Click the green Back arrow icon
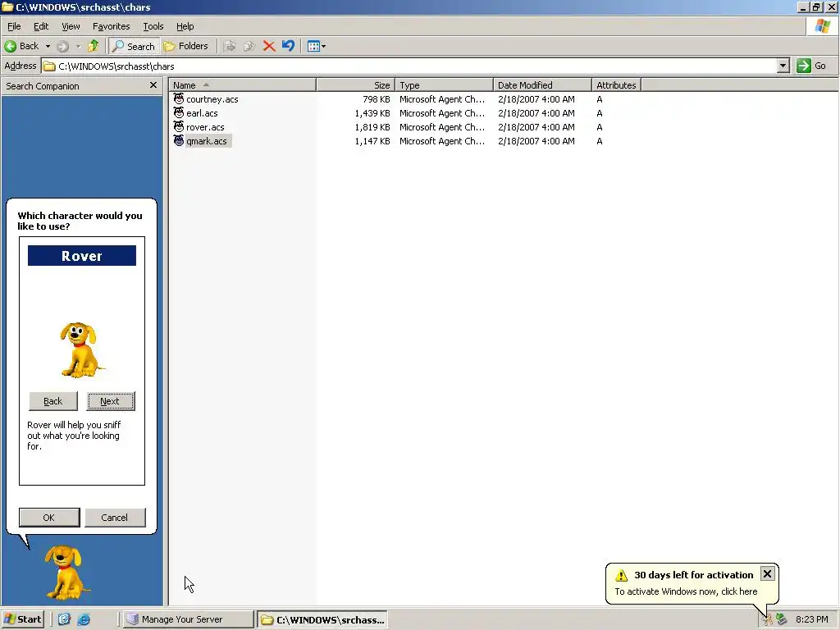The image size is (840, 630). 10,46
